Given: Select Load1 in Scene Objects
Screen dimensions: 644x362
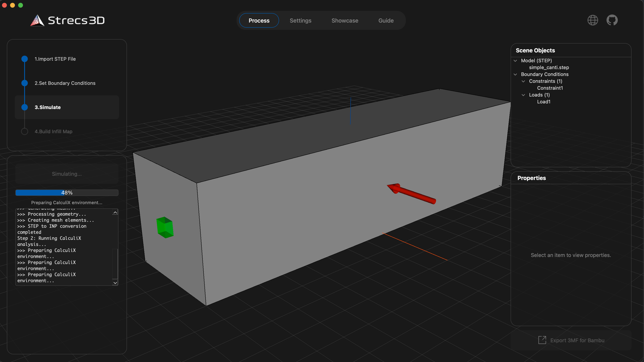Looking at the screenshot, I should (x=544, y=102).
